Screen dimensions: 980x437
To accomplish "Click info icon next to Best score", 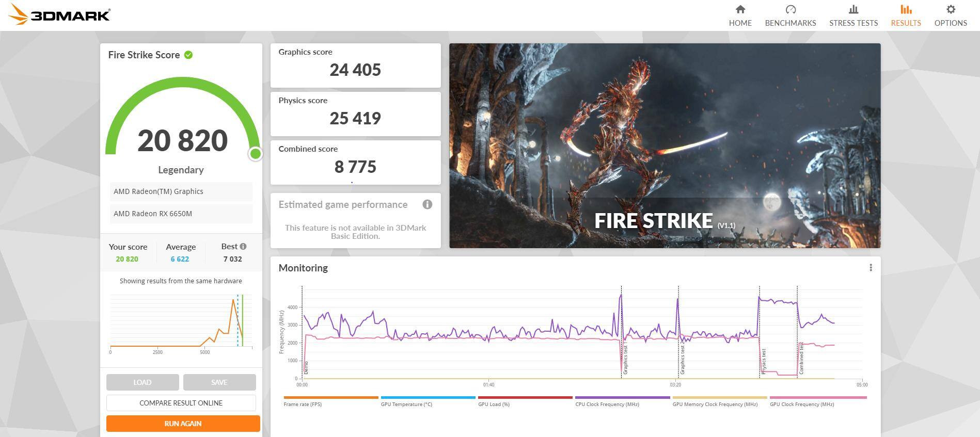I will [x=243, y=247].
